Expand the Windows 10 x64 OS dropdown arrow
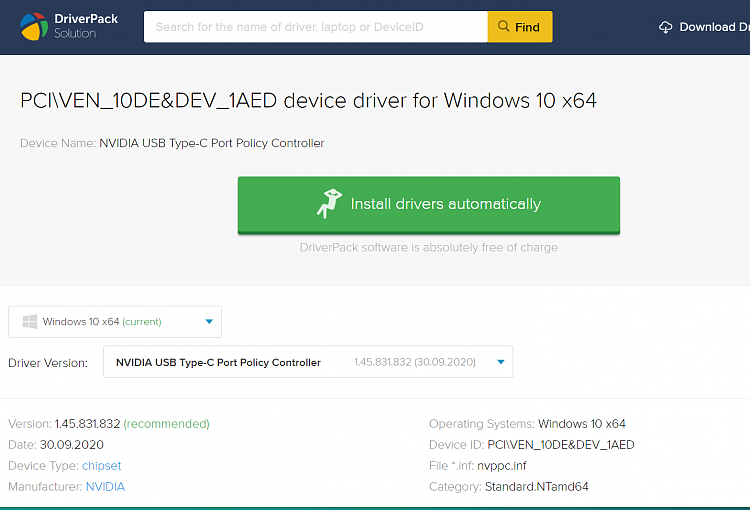Image resolution: width=750 pixels, height=510 pixels. click(209, 322)
